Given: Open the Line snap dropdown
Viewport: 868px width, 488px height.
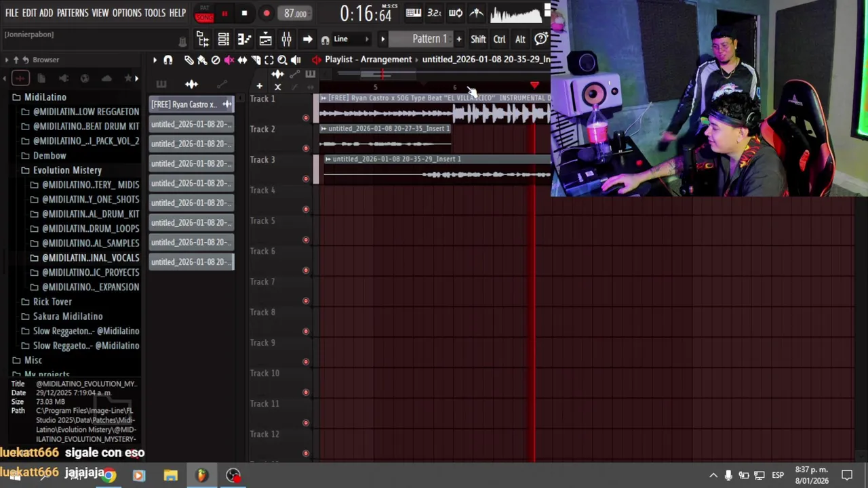Looking at the screenshot, I should click(x=352, y=39).
